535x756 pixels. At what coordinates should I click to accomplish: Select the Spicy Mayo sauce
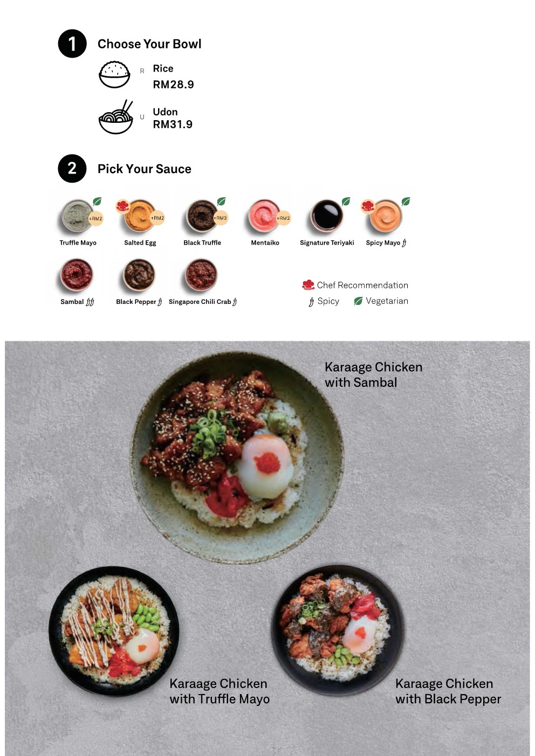coord(386,216)
